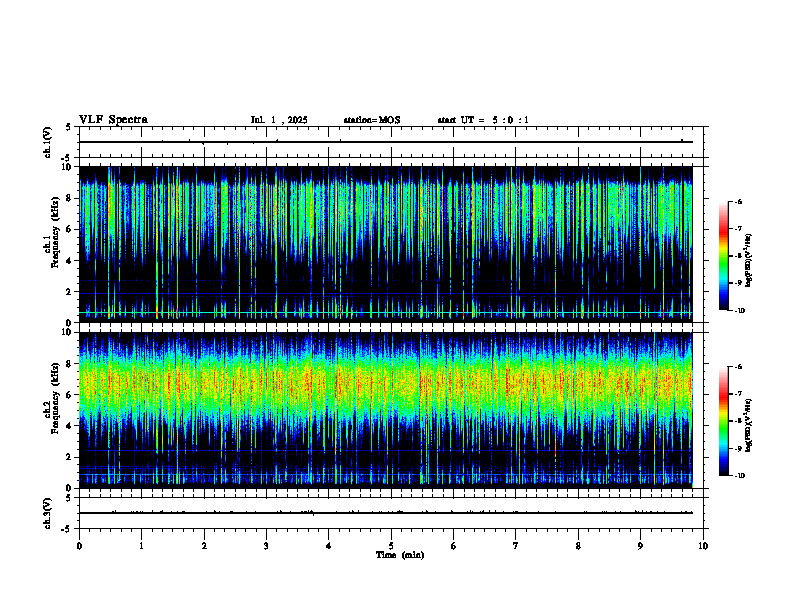Click the "3" tick on the time axis

266,546
